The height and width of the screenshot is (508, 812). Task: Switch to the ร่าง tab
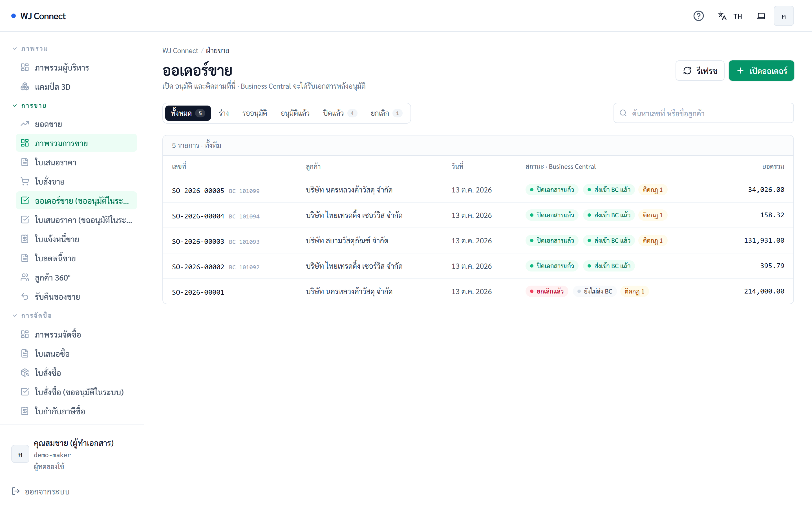click(x=224, y=113)
